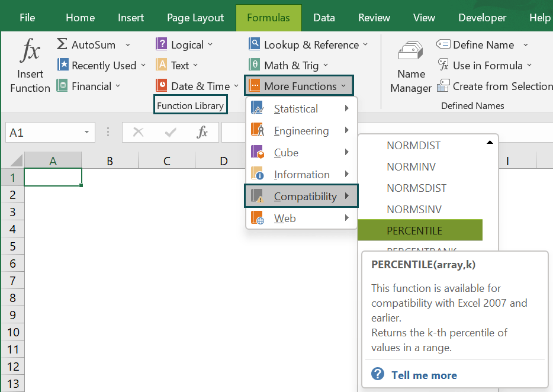The image size is (553, 392).
Task: Select the PERCENTILE function
Action: tap(420, 230)
